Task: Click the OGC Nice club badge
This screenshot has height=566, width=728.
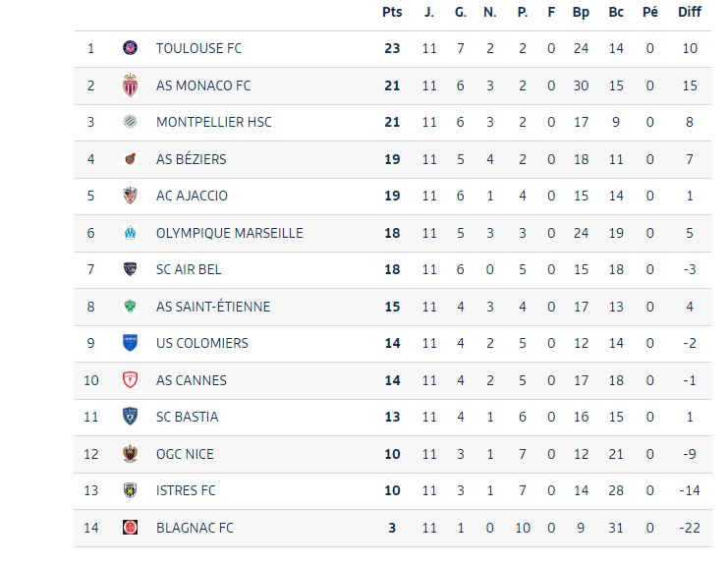Action: click(x=131, y=454)
